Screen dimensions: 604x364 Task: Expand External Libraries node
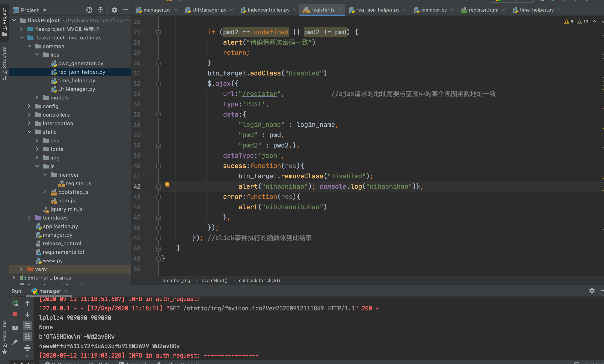(14, 278)
